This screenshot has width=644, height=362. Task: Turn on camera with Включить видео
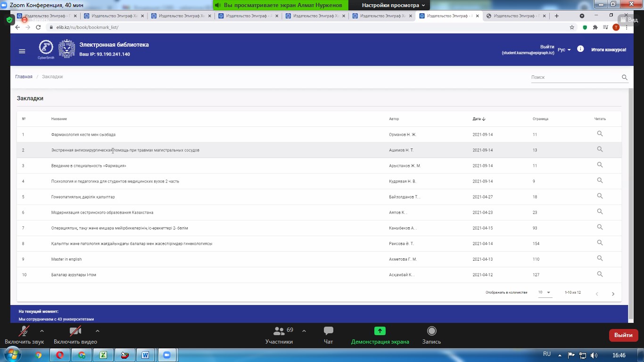click(x=75, y=335)
